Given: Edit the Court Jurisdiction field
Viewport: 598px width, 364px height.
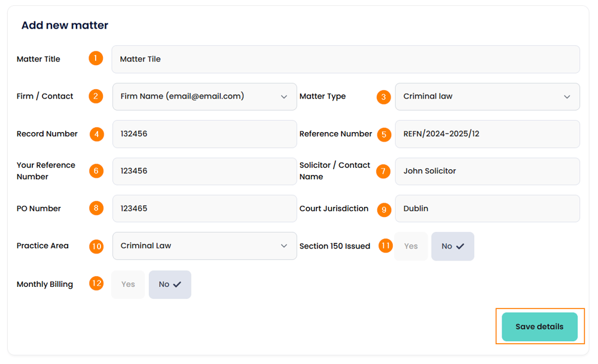Looking at the screenshot, I should (487, 209).
